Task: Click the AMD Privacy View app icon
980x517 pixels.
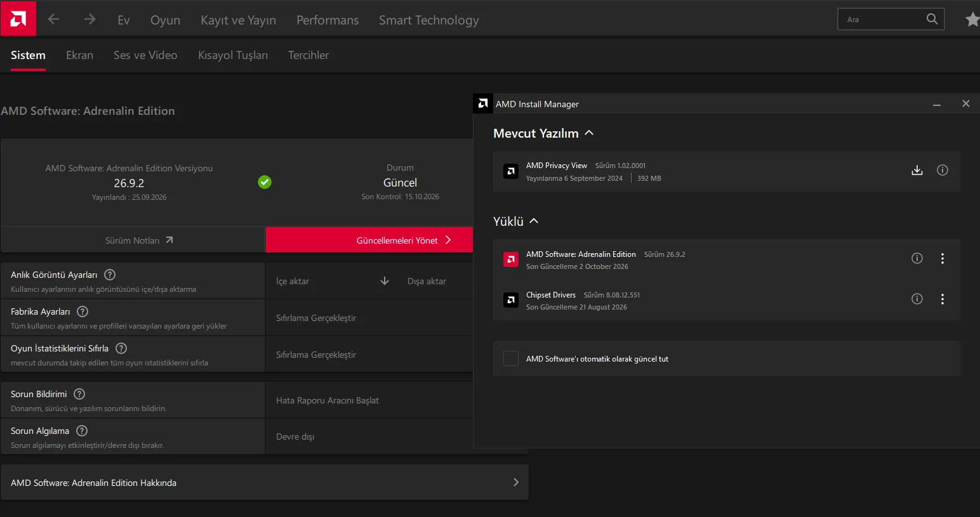Action: pyautogui.click(x=511, y=171)
